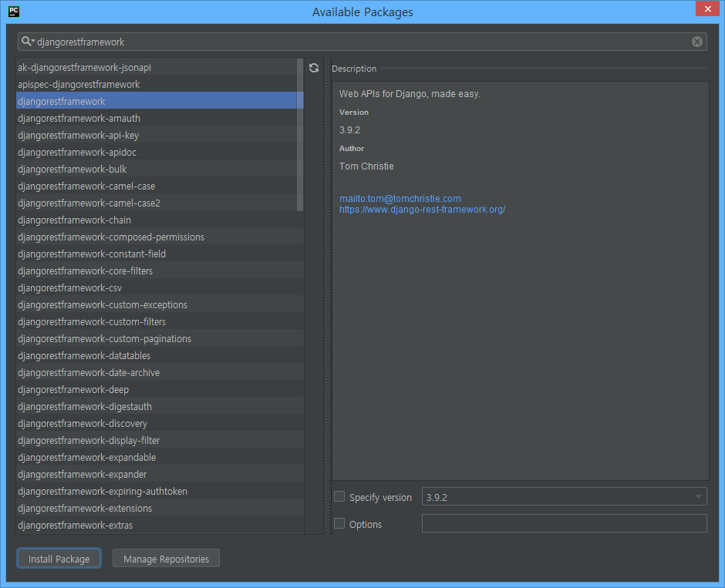Select ak-djangorestframework-jsonapi package
The height and width of the screenshot is (588, 725).
pyautogui.click(x=160, y=68)
